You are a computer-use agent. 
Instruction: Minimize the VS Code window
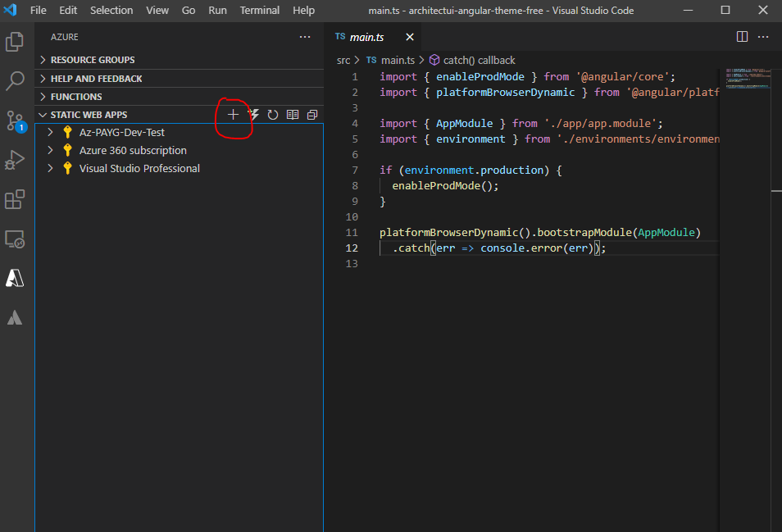tap(688, 10)
